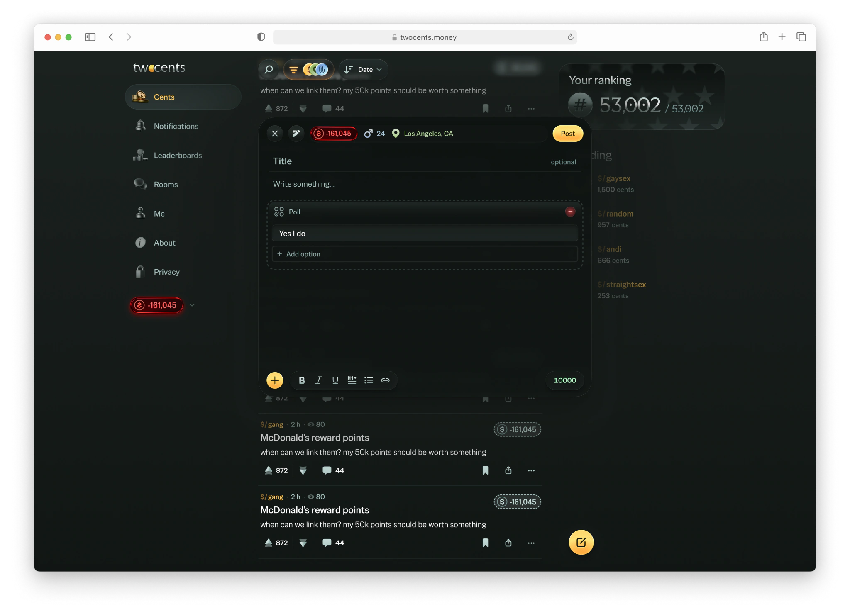Upvote the McDonald's reward points post
The height and width of the screenshot is (616, 850).
pyautogui.click(x=268, y=470)
